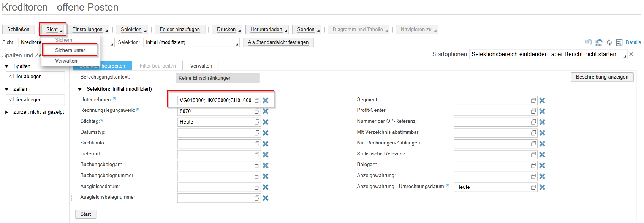Clear the Stichtag value with its X icon
The height and width of the screenshot is (223, 644).
pyautogui.click(x=266, y=122)
